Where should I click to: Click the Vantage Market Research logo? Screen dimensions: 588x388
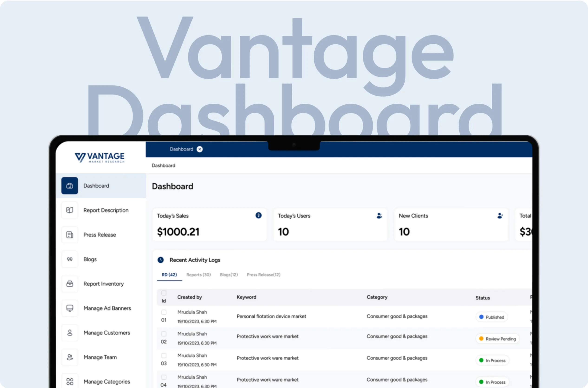[100, 158]
